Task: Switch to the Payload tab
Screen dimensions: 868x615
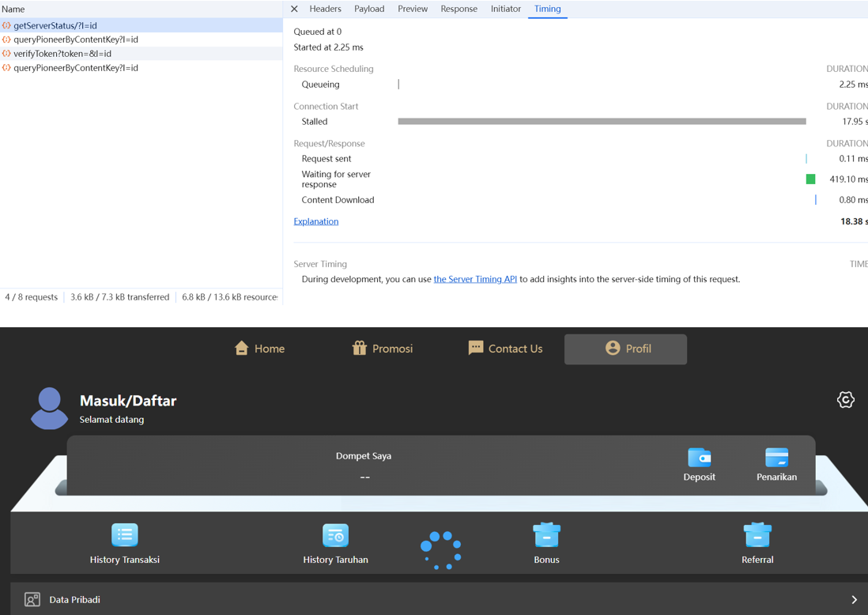Action: (369, 9)
